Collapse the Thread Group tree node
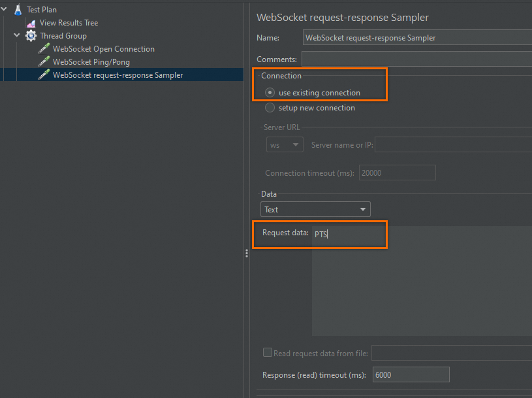Screen dimensions: 532x398 [17, 36]
